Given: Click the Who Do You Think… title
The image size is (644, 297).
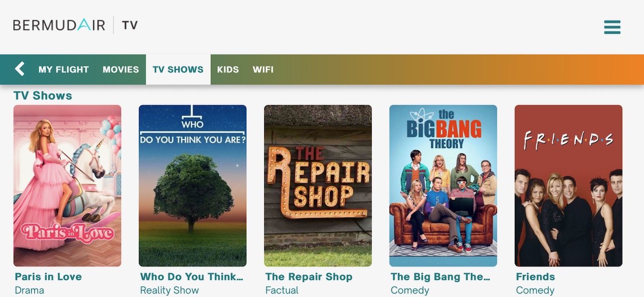Looking at the screenshot, I should pyautogui.click(x=192, y=277).
